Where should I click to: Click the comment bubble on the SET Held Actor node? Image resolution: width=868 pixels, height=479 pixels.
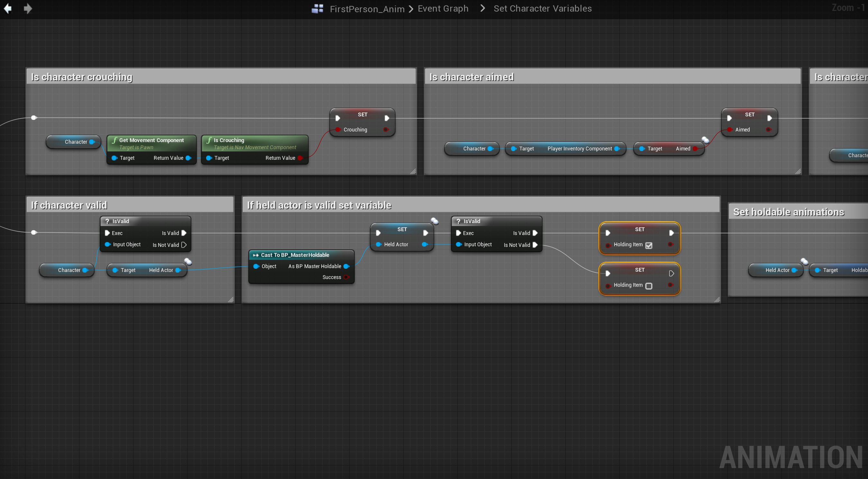tap(435, 221)
